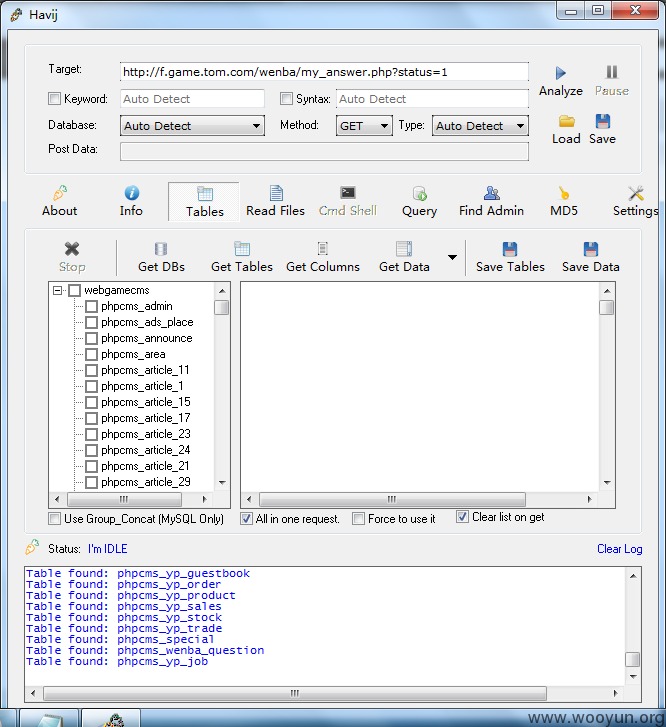Open the Find Admin tab
Viewport: 666px width, 727px height.
(x=491, y=202)
